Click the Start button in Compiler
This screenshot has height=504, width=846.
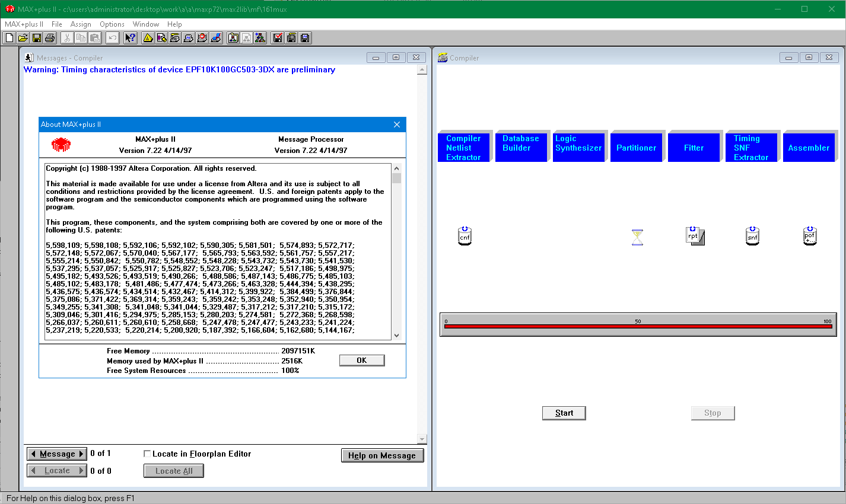(564, 413)
